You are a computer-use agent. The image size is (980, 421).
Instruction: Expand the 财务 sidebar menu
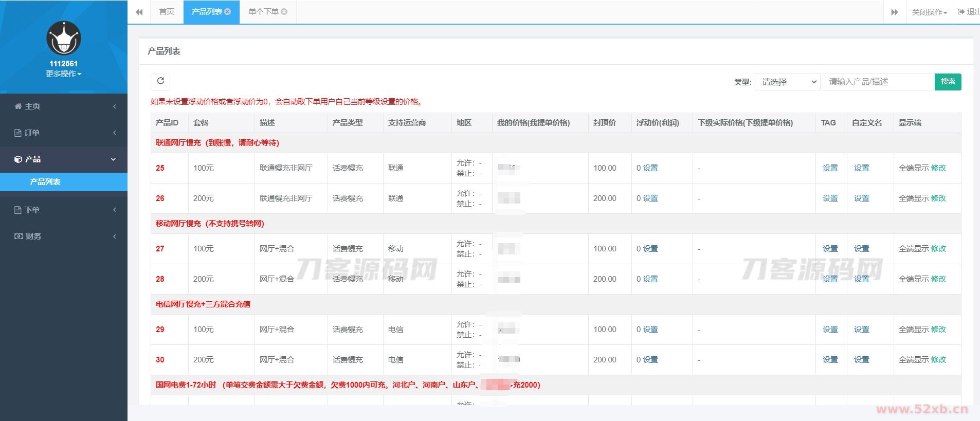(64, 236)
